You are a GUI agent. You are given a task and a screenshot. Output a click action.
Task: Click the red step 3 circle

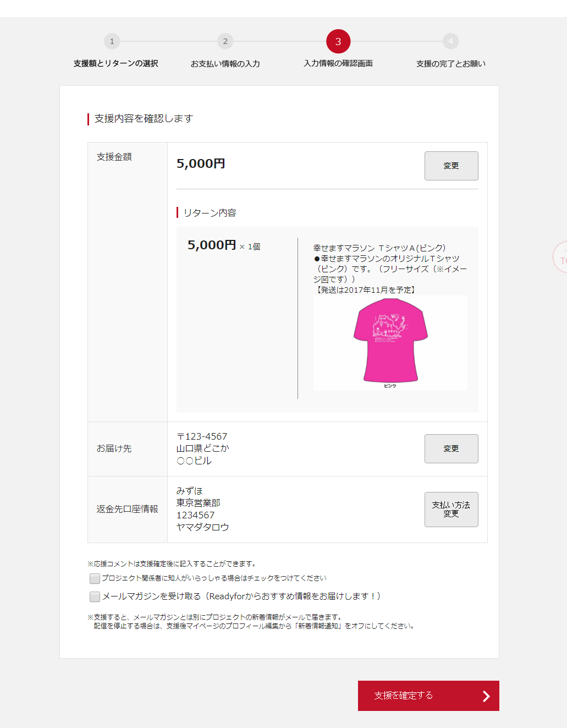point(338,41)
